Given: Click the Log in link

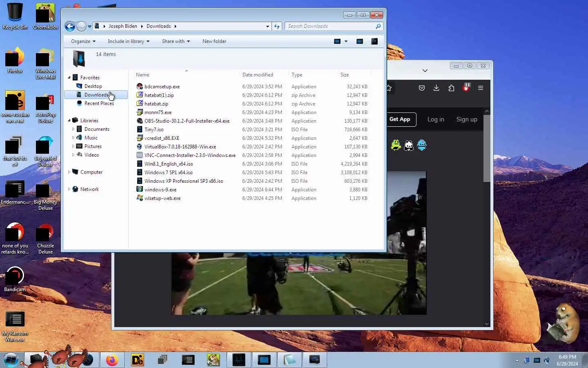Looking at the screenshot, I should 436,119.
